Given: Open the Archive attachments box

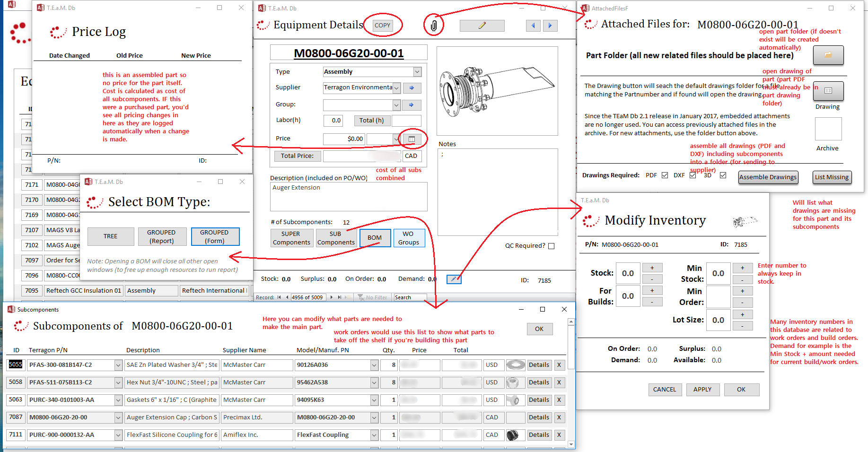Looking at the screenshot, I should pyautogui.click(x=828, y=129).
